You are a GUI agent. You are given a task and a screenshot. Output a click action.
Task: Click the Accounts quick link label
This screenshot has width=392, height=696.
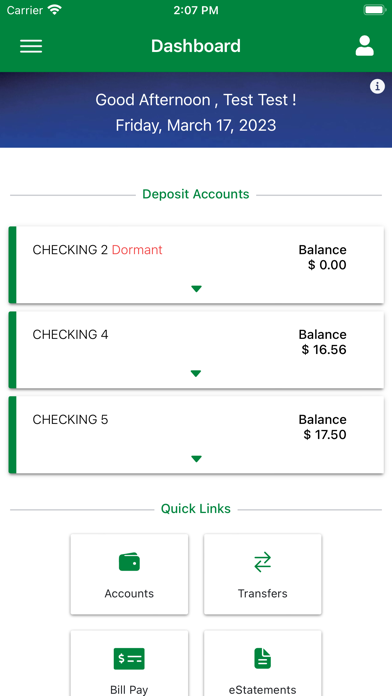129,593
